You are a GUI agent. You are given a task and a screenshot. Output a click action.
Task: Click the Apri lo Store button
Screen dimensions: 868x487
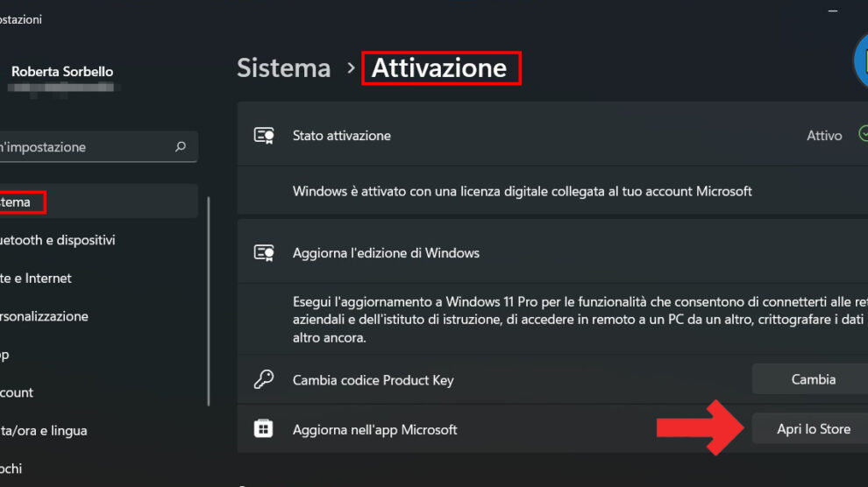click(x=813, y=429)
